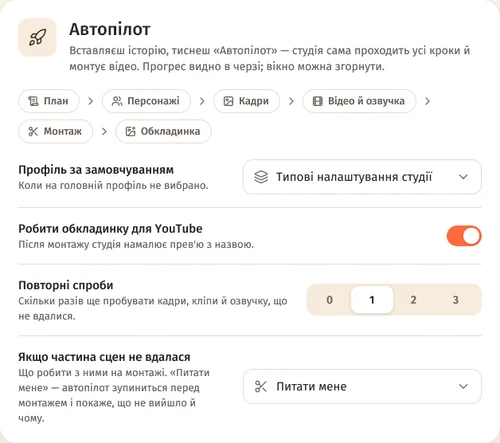Click the Повторні спроби label
This screenshot has width=500, height=443.
click(66, 285)
